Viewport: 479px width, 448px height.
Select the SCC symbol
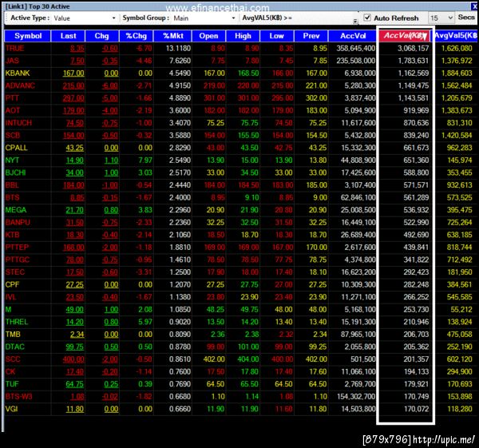tap(13, 359)
